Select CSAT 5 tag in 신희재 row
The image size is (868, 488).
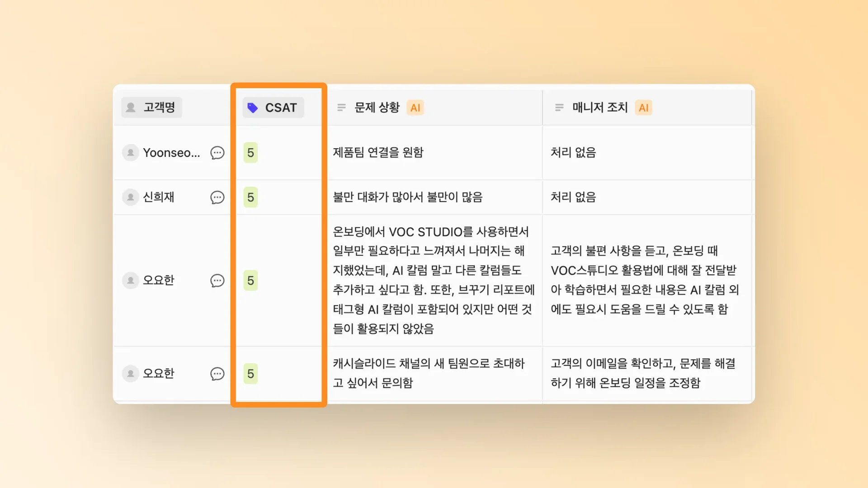point(250,197)
